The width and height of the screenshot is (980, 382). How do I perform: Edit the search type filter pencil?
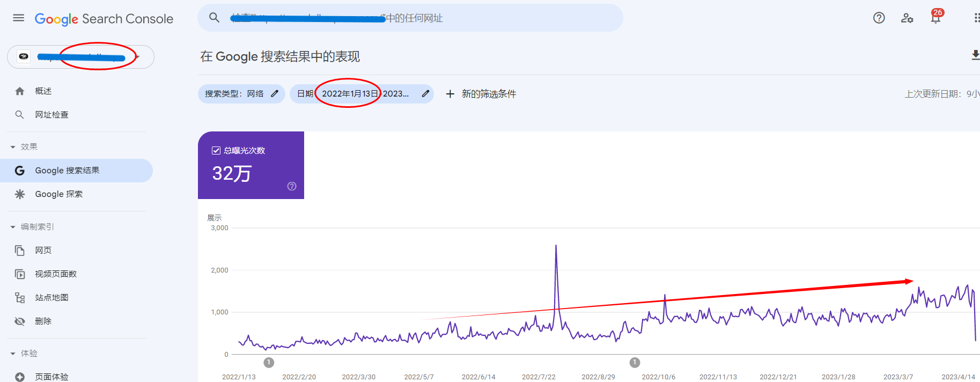[275, 94]
